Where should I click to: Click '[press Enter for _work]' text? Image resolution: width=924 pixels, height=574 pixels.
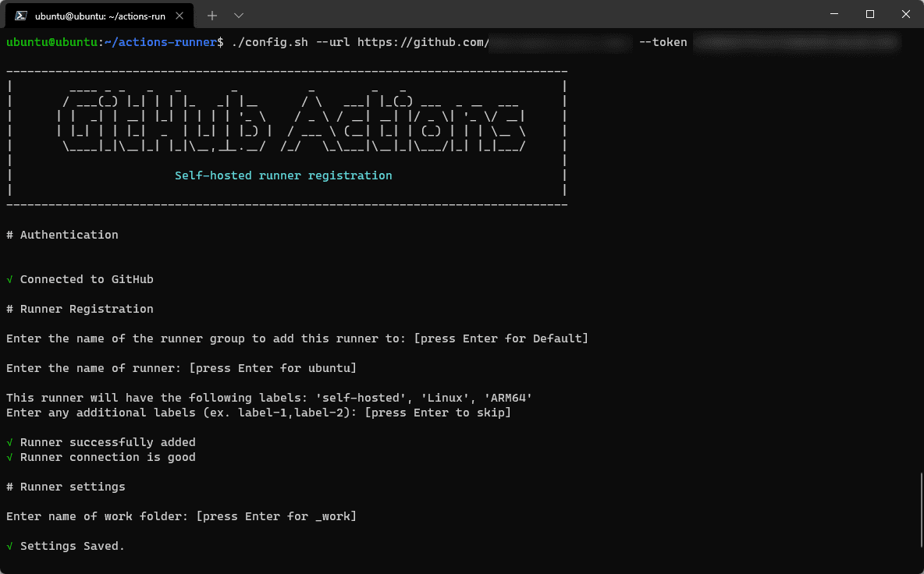(276, 516)
